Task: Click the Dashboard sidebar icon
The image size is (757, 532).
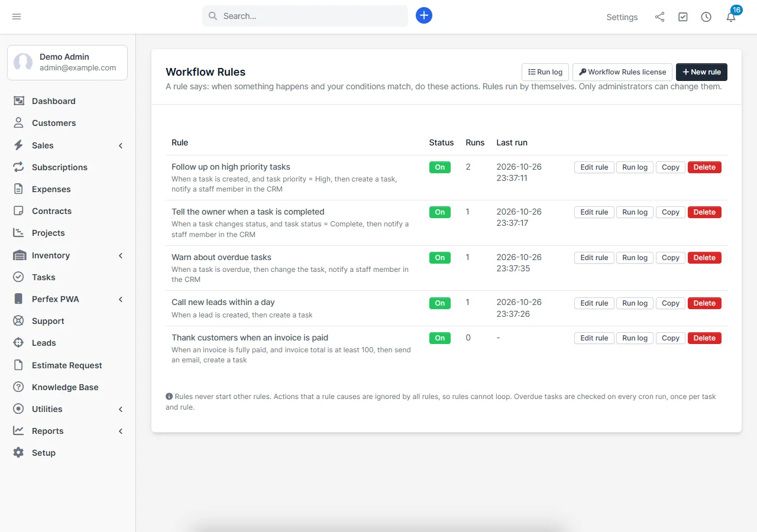Action: [19, 101]
